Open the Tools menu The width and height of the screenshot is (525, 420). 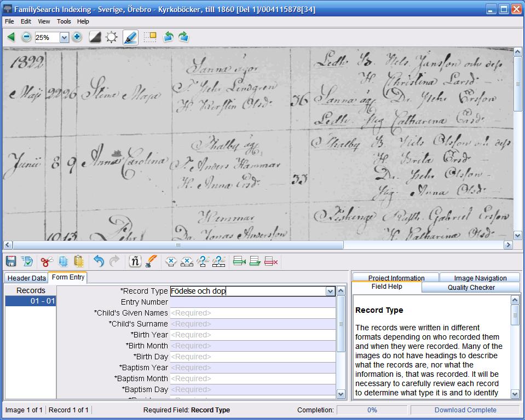(x=64, y=21)
